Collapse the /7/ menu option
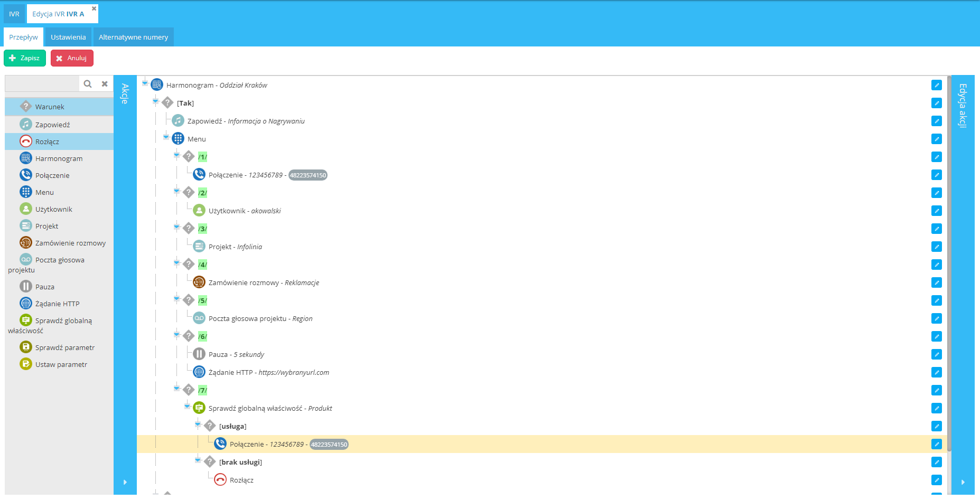The width and height of the screenshot is (980, 500). tap(176, 388)
